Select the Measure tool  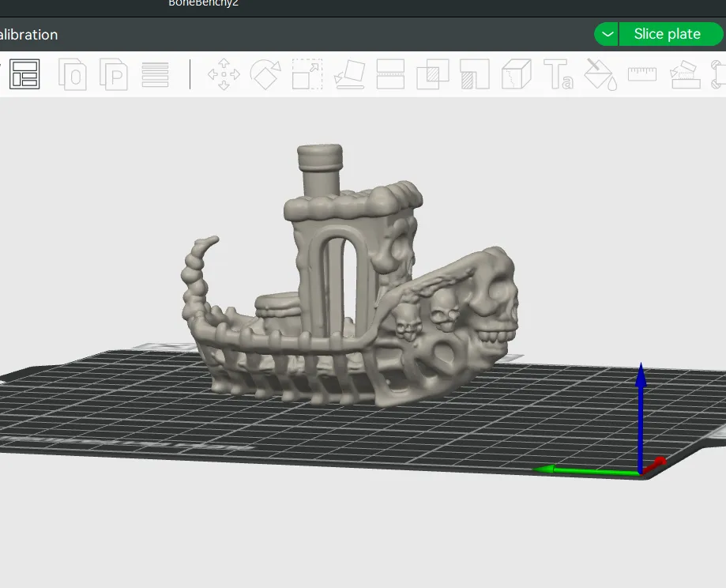(641, 74)
